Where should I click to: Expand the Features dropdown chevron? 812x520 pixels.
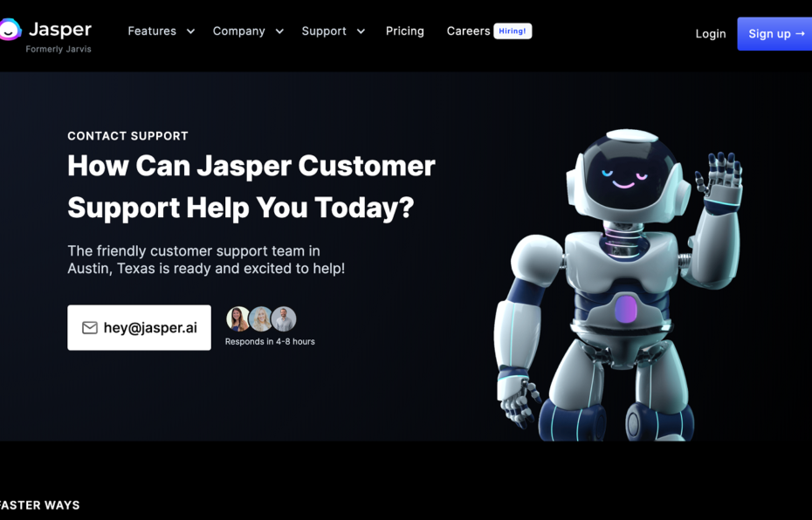click(190, 31)
